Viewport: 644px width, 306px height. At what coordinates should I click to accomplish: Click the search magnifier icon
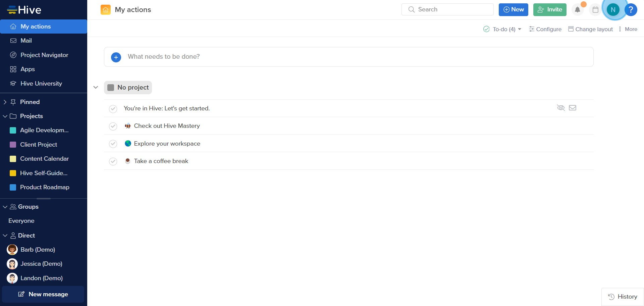tap(412, 9)
